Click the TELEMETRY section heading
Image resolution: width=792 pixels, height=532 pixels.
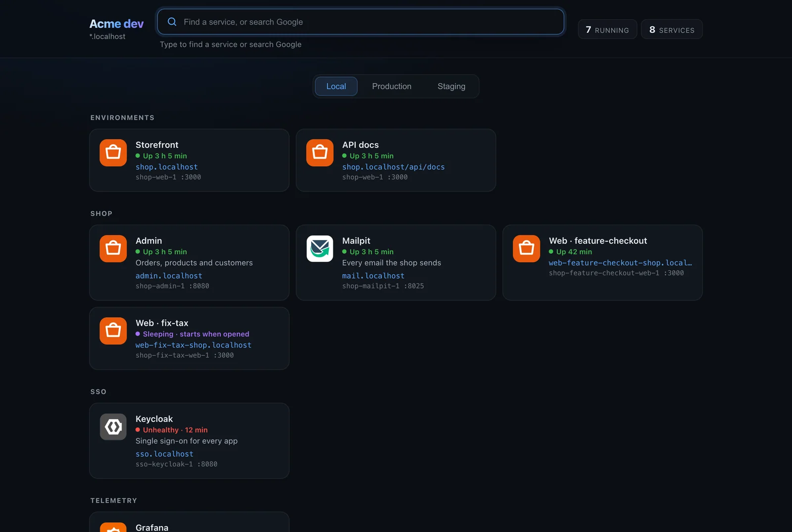tap(114, 501)
